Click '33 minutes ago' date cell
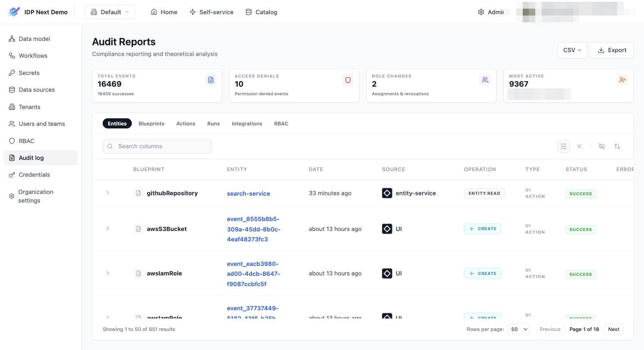 [x=330, y=193]
